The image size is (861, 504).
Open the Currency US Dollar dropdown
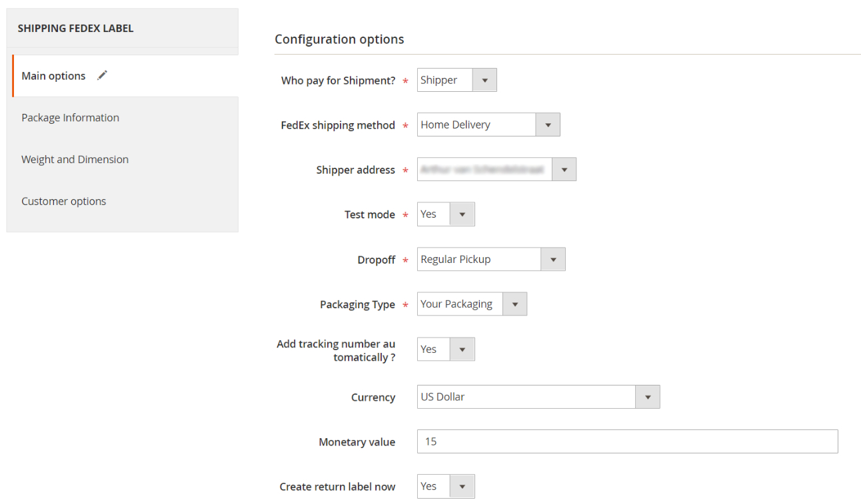pyautogui.click(x=538, y=397)
